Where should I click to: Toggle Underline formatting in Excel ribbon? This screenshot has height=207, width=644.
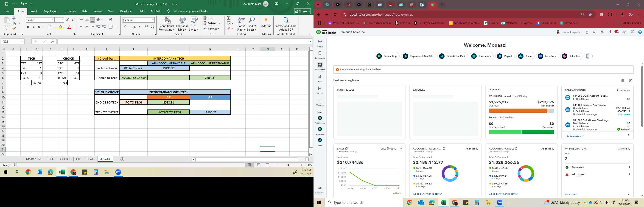[x=39, y=27]
